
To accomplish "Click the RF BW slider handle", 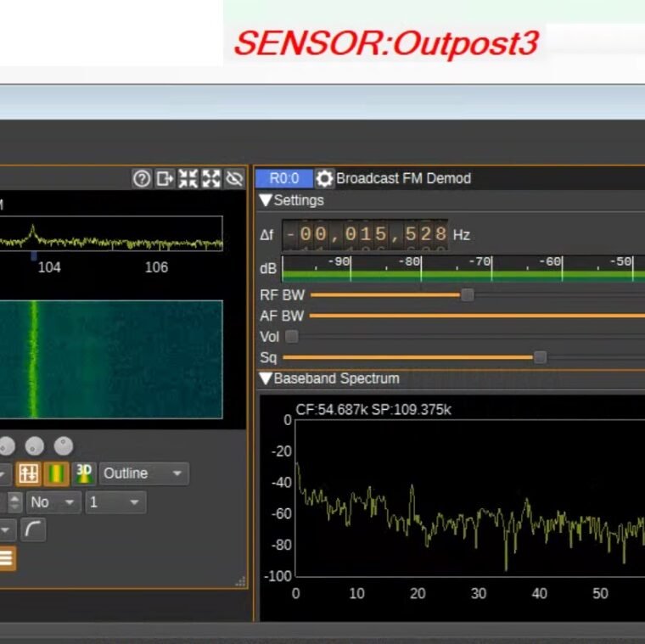I will coord(467,294).
